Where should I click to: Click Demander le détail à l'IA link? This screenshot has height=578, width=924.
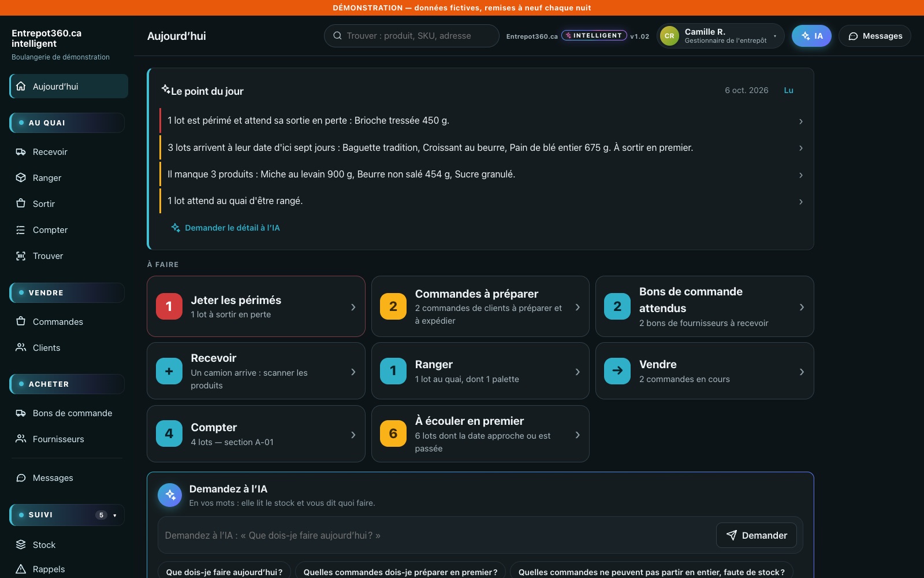pyautogui.click(x=225, y=228)
